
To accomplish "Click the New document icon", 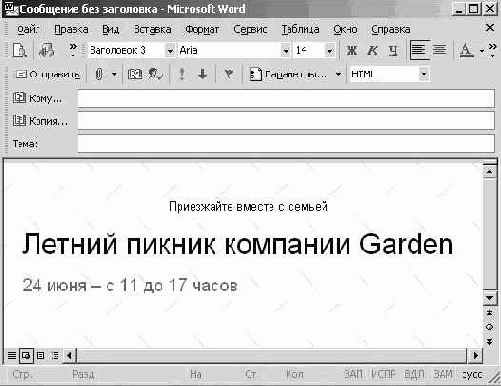I will pos(20,51).
